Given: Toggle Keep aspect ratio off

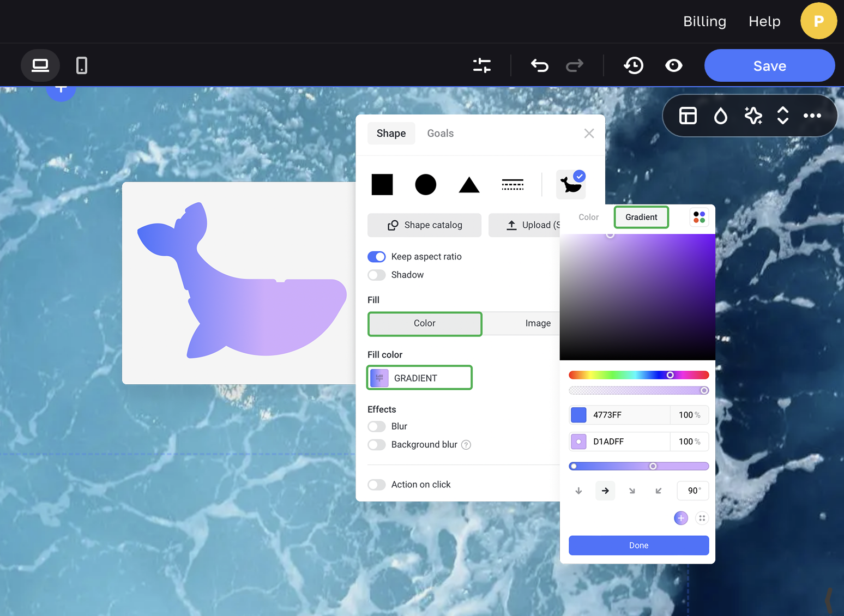Looking at the screenshot, I should [376, 257].
